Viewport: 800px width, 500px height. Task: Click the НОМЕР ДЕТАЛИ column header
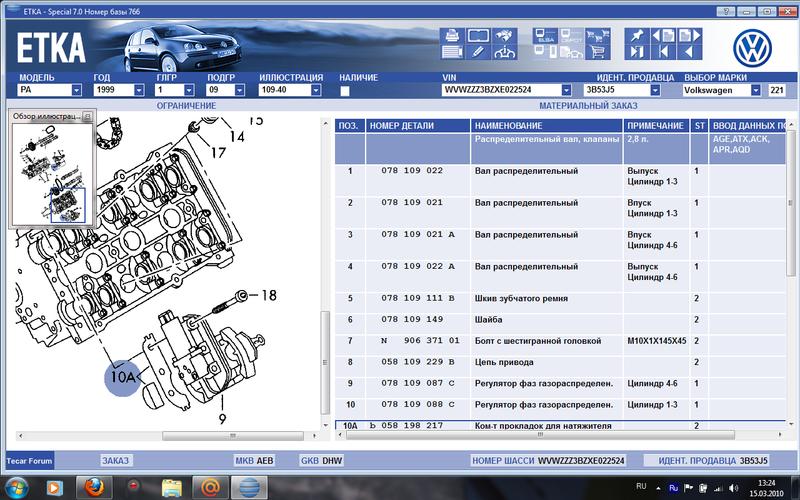click(417, 126)
